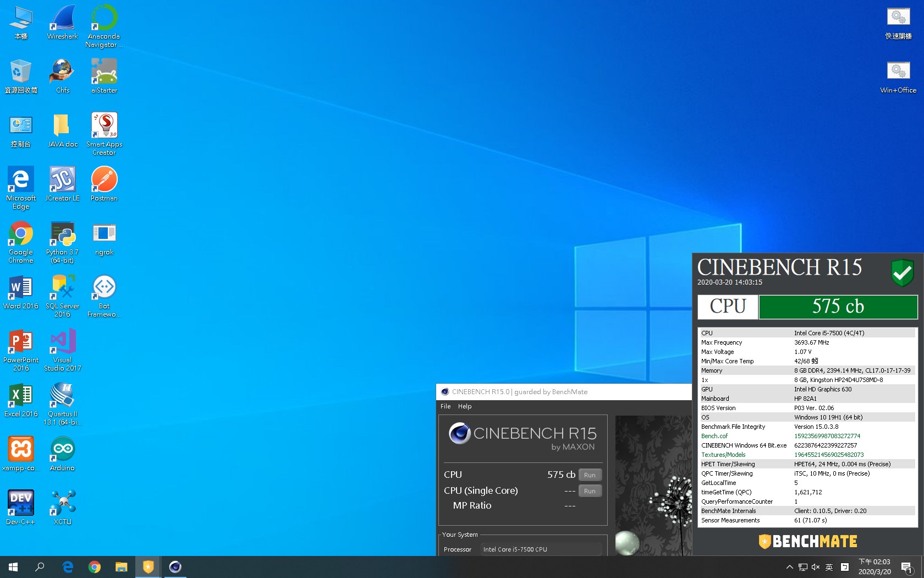Select the Max Frequency 3693.67 MHz value

(811, 342)
